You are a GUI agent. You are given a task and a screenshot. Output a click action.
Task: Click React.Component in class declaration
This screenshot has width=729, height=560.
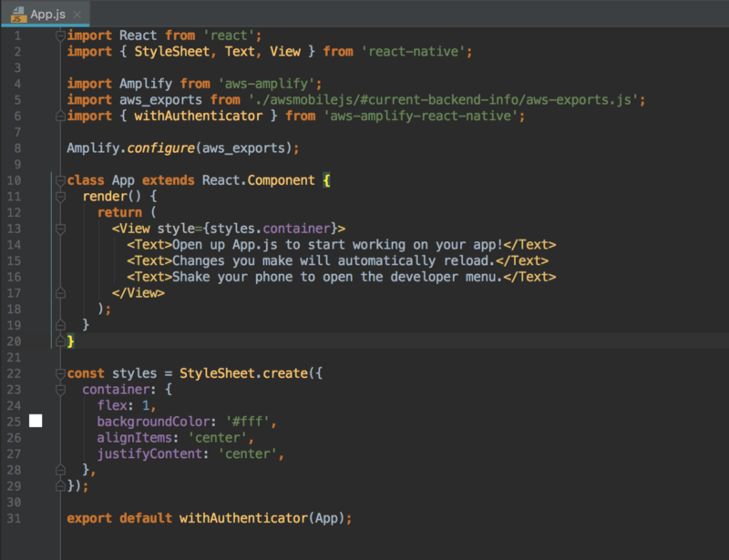(258, 180)
